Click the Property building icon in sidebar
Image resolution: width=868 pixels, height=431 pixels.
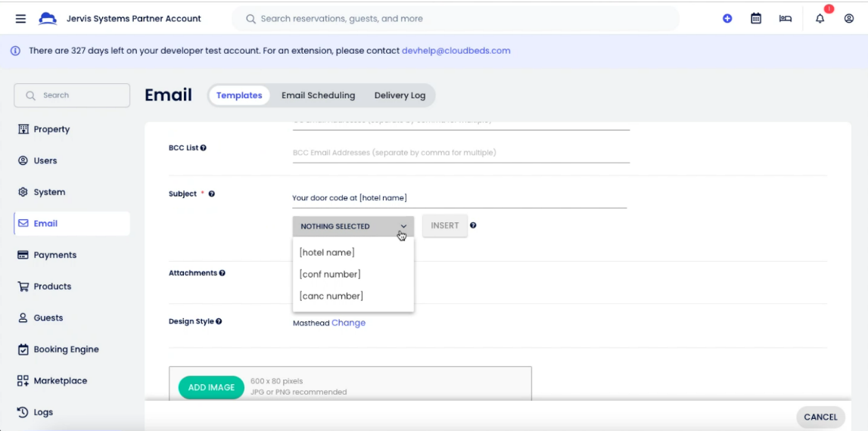coord(23,129)
